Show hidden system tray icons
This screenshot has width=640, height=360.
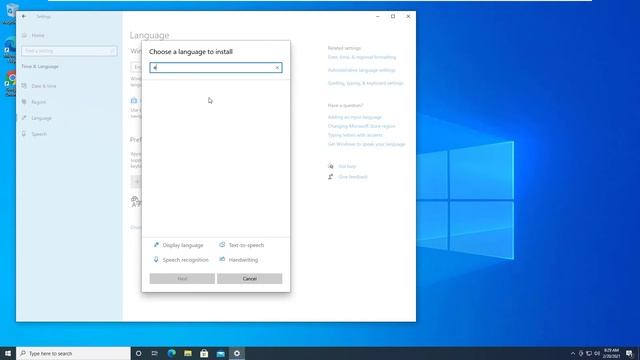click(573, 353)
